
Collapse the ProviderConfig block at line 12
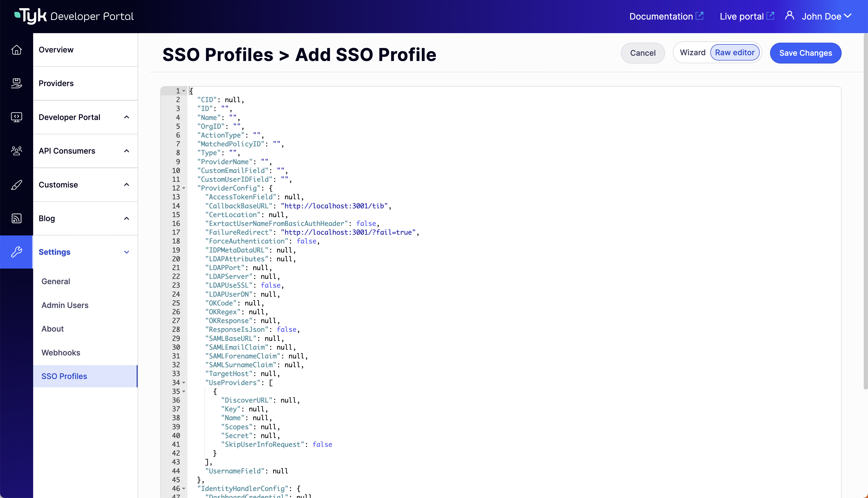(184, 188)
